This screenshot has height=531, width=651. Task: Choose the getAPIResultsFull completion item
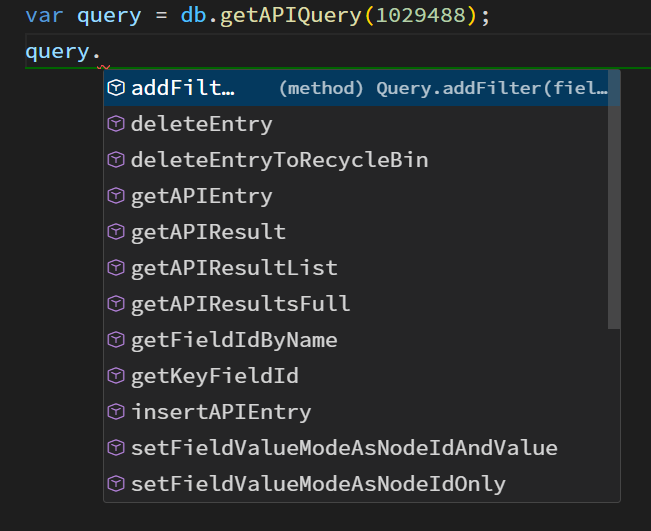pos(240,304)
